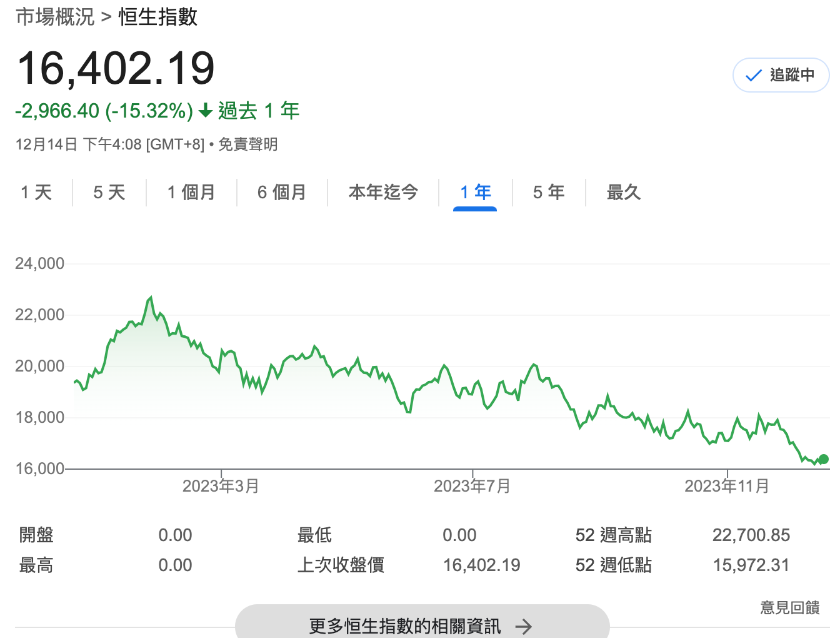The width and height of the screenshot is (840, 638).
Task: Click the 18,000 y-axis label
Action: (40, 417)
